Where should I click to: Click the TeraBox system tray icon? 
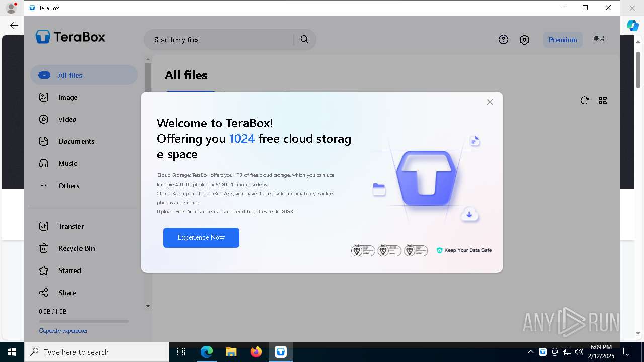pyautogui.click(x=543, y=352)
